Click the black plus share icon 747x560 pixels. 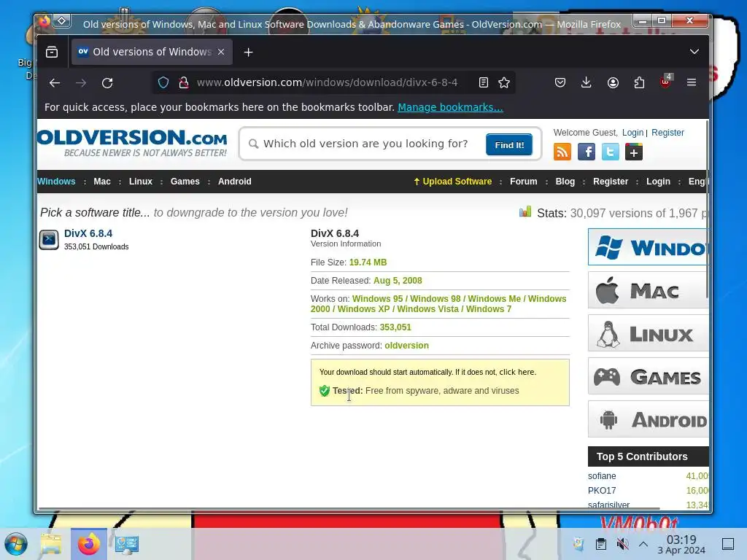[x=634, y=152]
